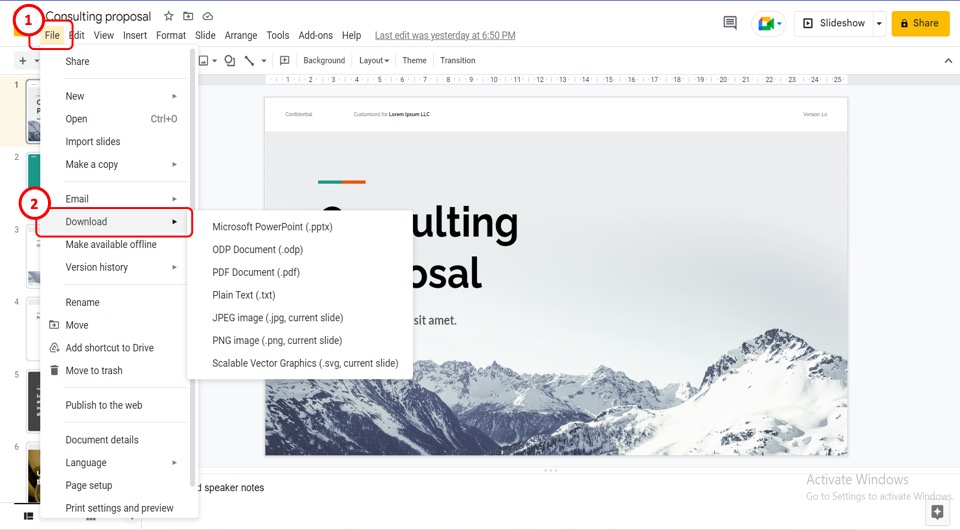
Task: Click the add comment toolbar icon
Action: [x=285, y=61]
